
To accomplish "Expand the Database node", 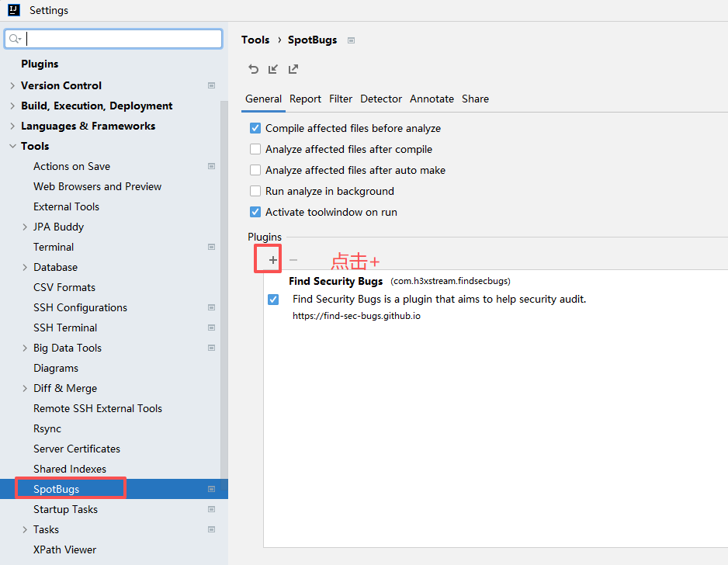I will pos(25,268).
